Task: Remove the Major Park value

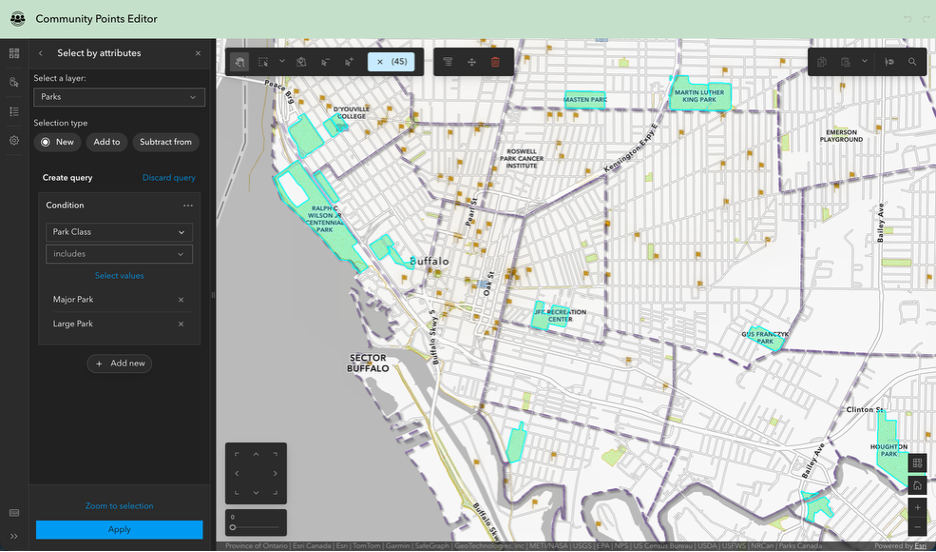Action: tap(181, 300)
